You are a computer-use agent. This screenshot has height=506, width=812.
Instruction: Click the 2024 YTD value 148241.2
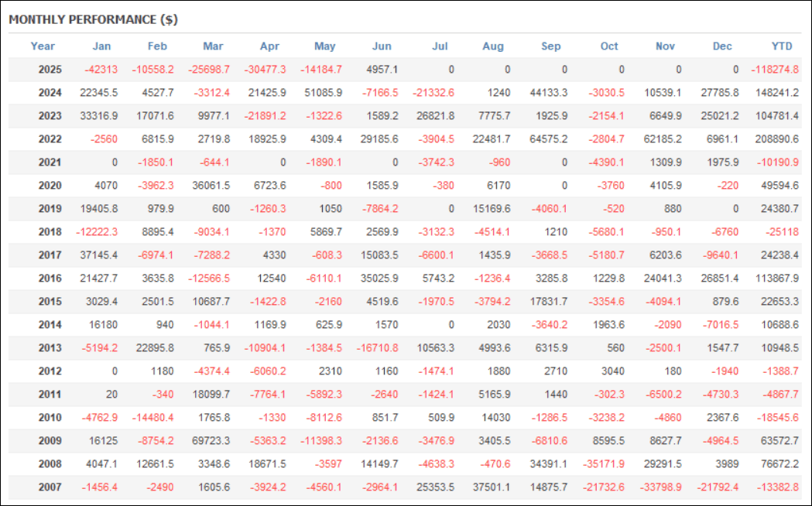pyautogui.click(x=777, y=93)
